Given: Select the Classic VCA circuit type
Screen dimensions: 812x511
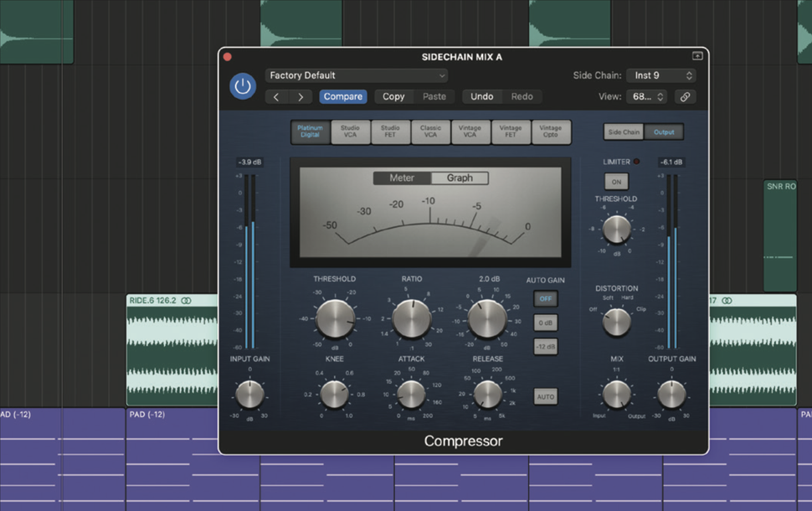Looking at the screenshot, I should click(431, 132).
